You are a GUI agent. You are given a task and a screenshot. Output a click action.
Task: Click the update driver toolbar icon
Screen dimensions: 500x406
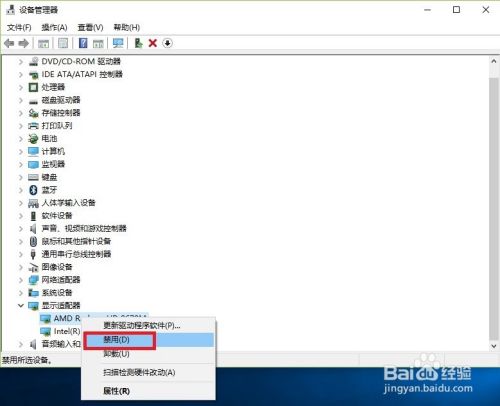[138, 43]
